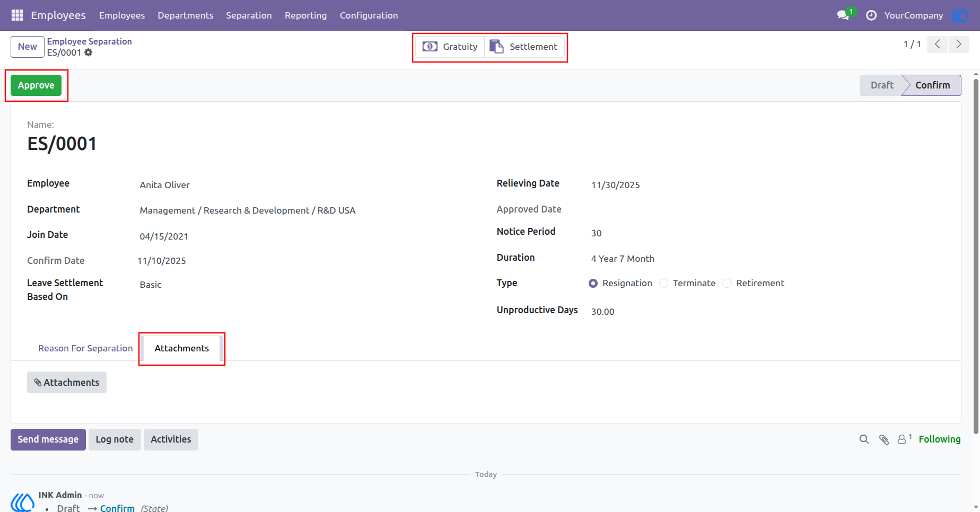Click the Settlement document icon
Screen dimensions: 980x512
click(496, 47)
